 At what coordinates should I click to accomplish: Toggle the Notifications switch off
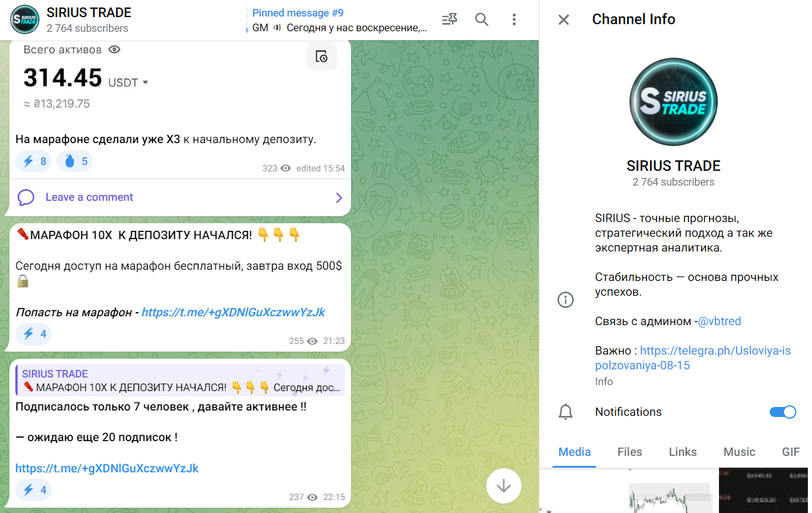[783, 412]
